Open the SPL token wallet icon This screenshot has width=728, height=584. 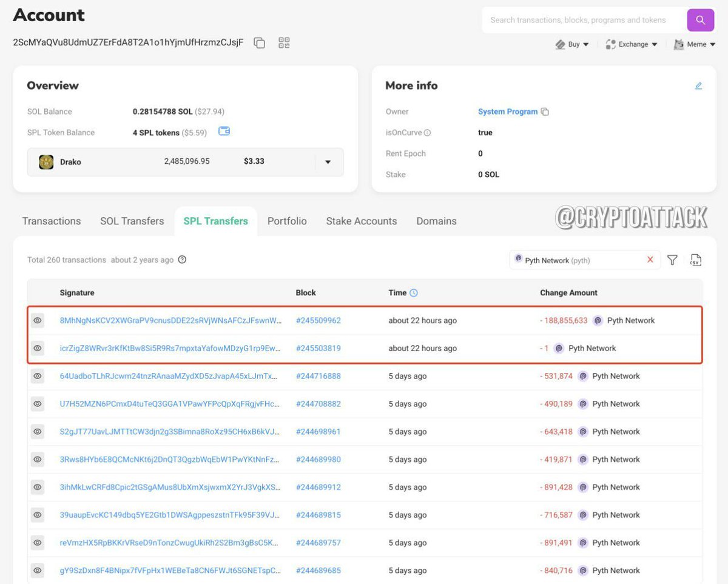(224, 131)
